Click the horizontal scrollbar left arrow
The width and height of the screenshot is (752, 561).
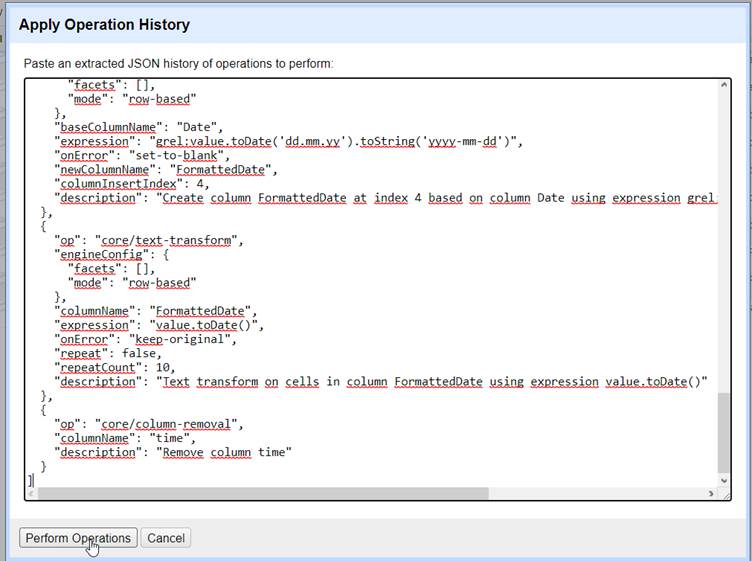click(x=32, y=493)
